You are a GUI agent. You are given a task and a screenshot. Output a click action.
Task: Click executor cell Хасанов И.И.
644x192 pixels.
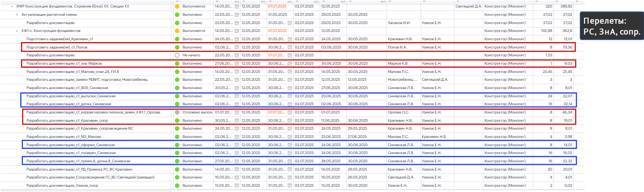click(399, 23)
